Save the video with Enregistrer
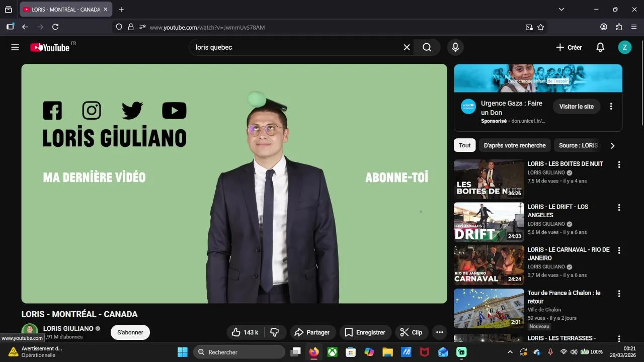The image size is (644, 362). tap(365, 332)
